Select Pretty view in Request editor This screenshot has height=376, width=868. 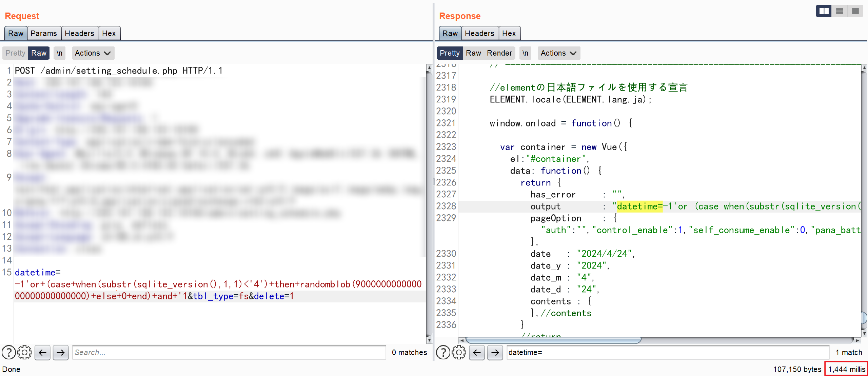click(15, 53)
